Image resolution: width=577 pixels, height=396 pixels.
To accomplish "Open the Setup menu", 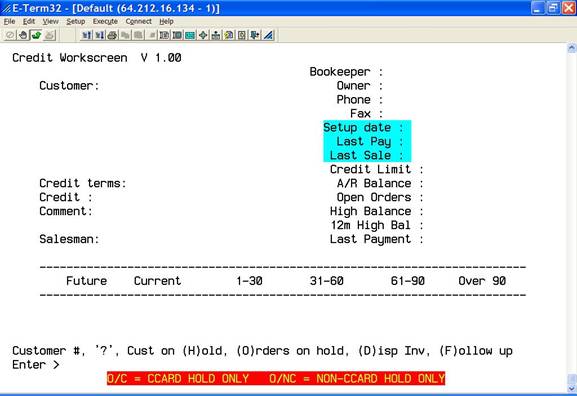I will click(x=75, y=21).
